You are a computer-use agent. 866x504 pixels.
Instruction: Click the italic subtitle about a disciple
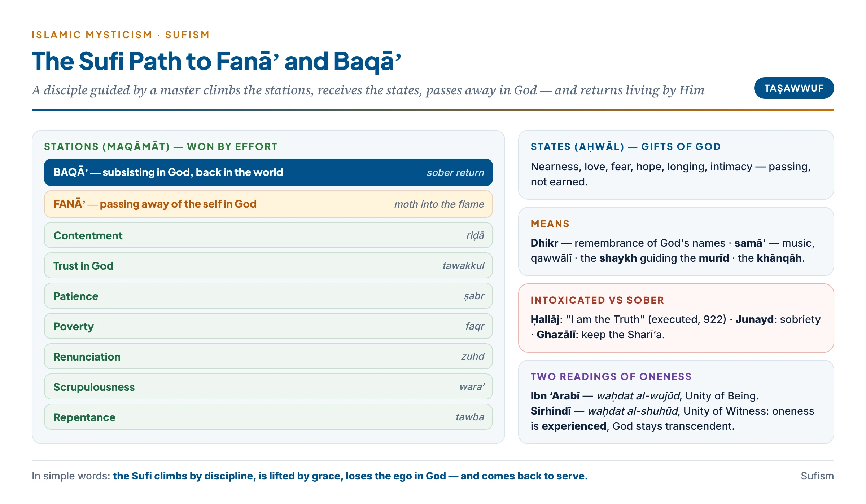(368, 90)
